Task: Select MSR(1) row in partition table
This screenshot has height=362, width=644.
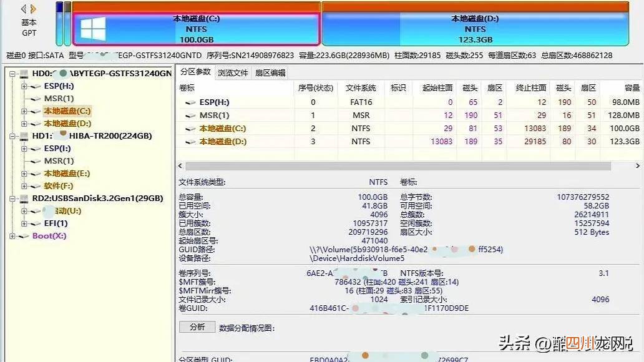Action: tap(409, 115)
